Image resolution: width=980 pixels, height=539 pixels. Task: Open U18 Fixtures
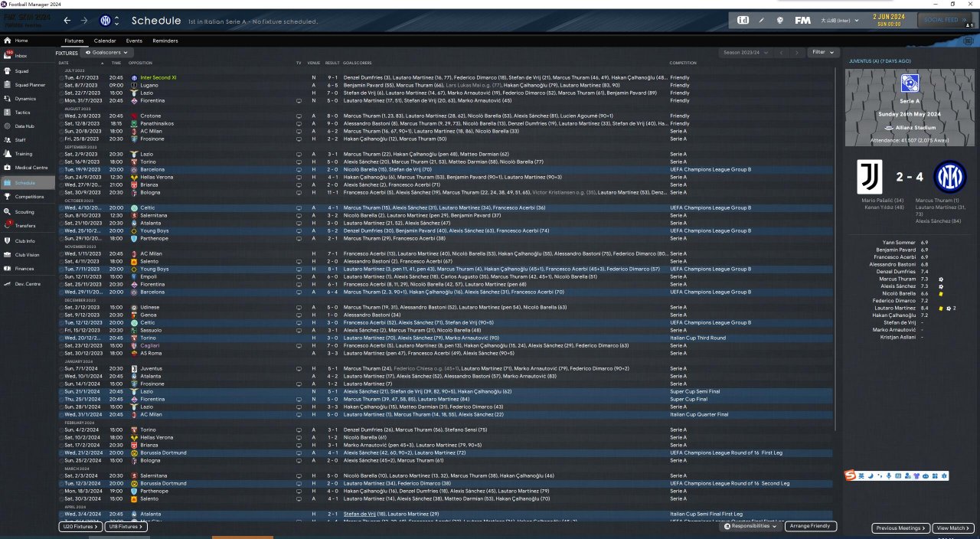pyautogui.click(x=126, y=527)
